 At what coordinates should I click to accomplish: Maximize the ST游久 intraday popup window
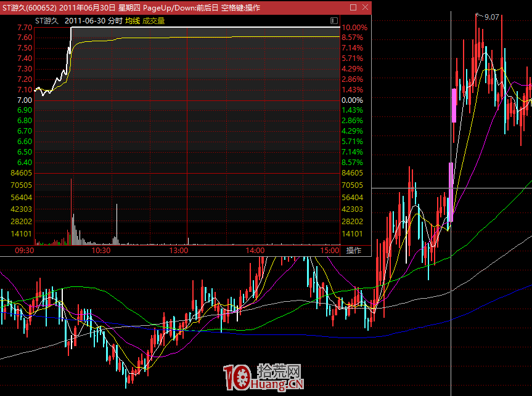(x=353, y=7)
